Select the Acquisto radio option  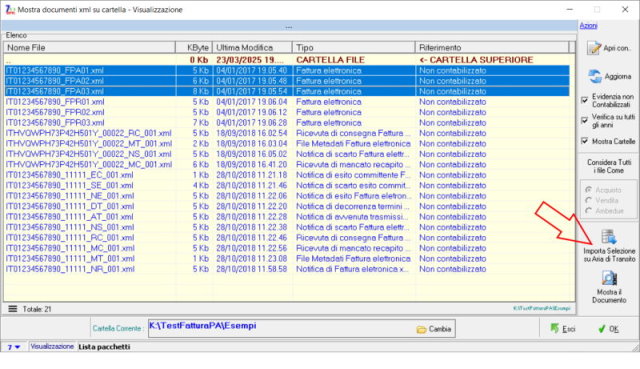pyautogui.click(x=589, y=190)
